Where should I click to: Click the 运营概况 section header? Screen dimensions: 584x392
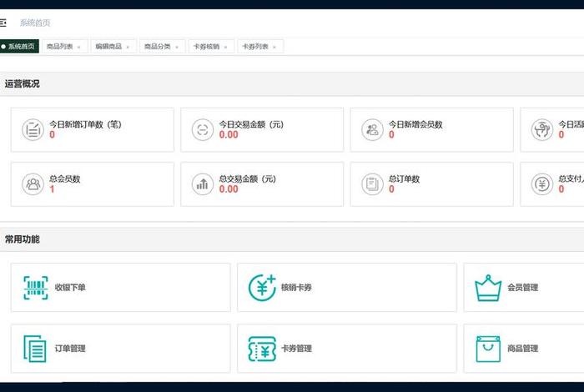22,83
